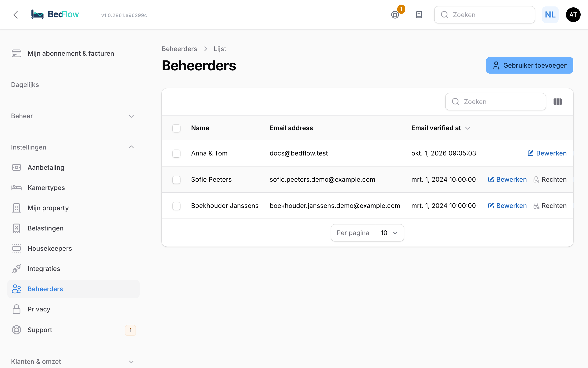Image resolution: width=588 pixels, height=368 pixels.
Task: Select the Anna & Tom row checkbox
Action: 176,153
